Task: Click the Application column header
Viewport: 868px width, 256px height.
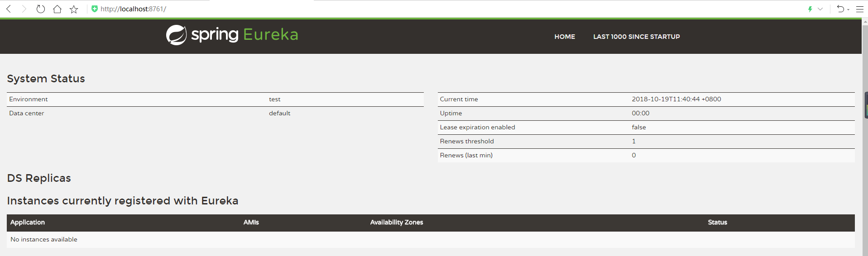Action: pos(28,223)
